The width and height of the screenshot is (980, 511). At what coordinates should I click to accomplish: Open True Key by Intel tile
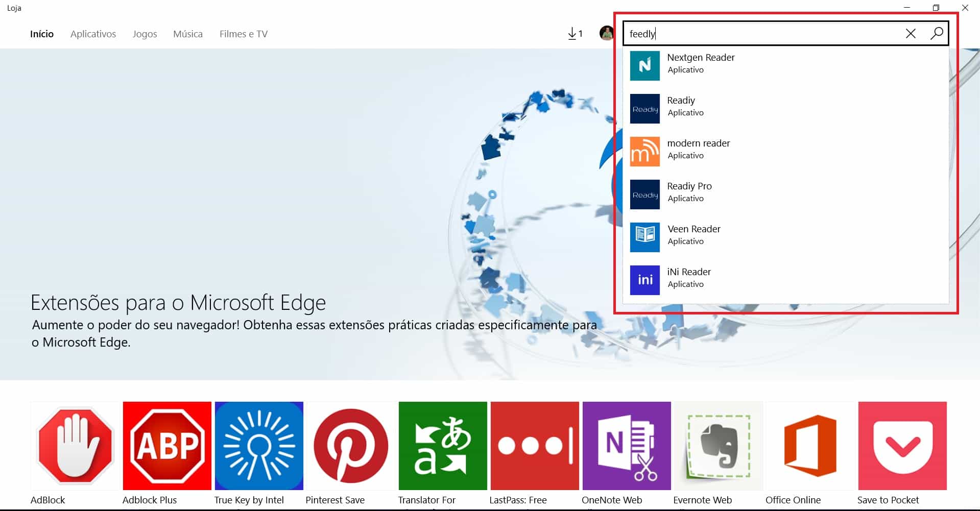(x=259, y=446)
